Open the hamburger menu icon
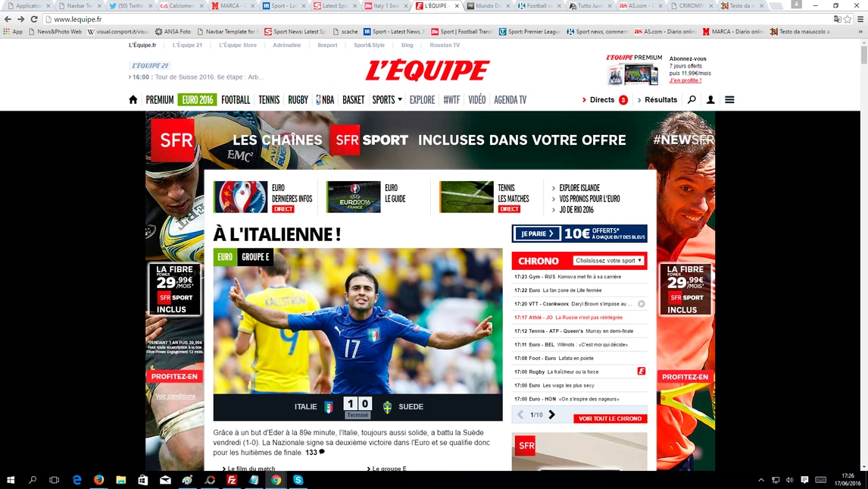 pos(729,99)
